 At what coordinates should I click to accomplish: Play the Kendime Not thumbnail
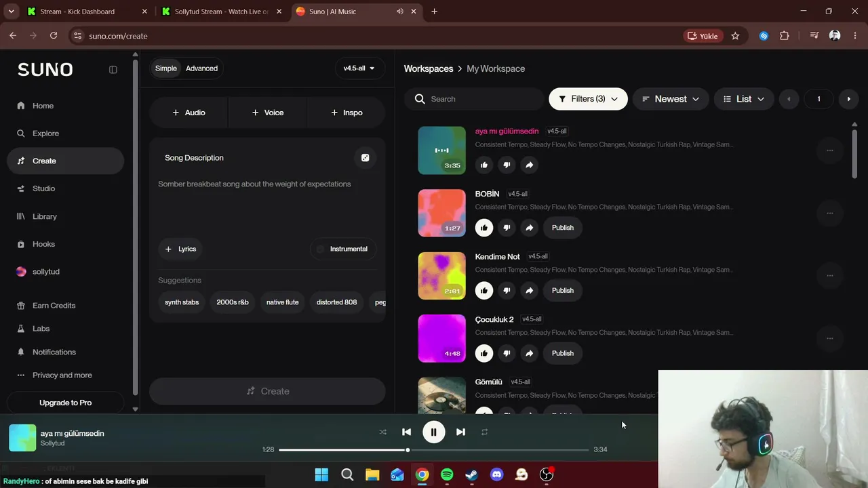[442, 276]
